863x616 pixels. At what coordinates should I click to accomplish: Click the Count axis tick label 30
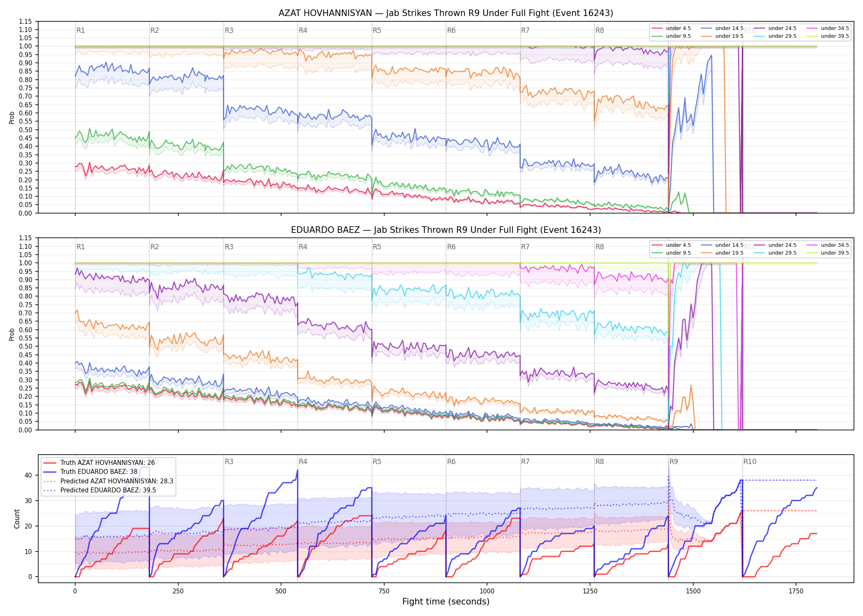(28, 501)
